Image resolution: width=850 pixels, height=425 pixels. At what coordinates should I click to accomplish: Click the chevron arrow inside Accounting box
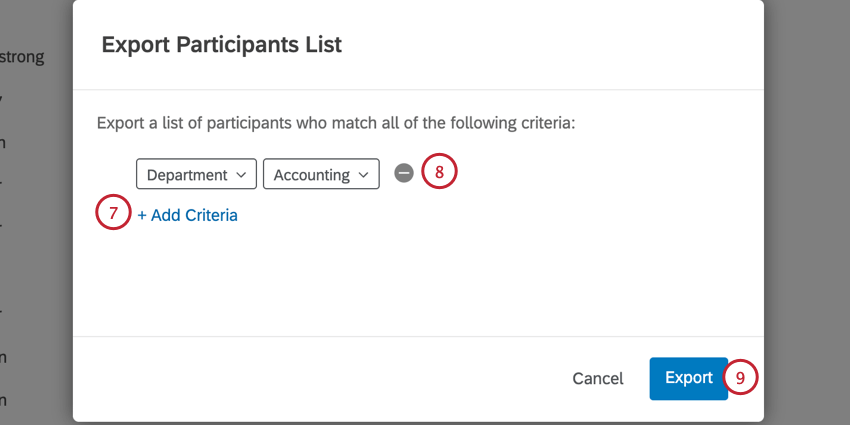point(364,175)
